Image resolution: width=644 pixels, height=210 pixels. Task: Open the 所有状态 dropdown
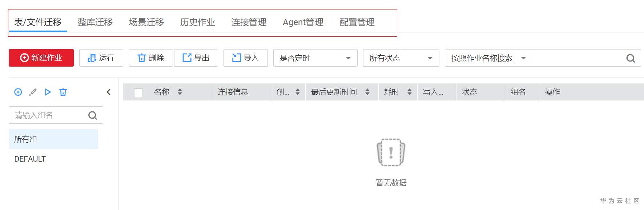401,58
